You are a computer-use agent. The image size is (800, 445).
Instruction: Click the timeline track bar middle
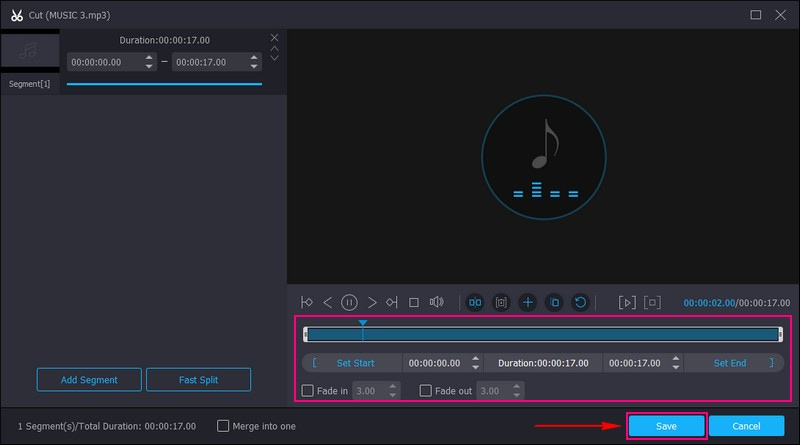pos(542,334)
